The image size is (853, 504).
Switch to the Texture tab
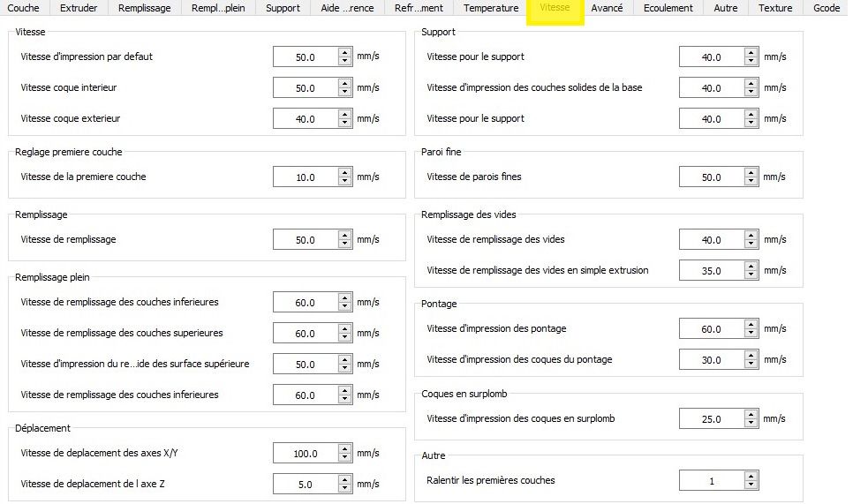click(x=775, y=8)
